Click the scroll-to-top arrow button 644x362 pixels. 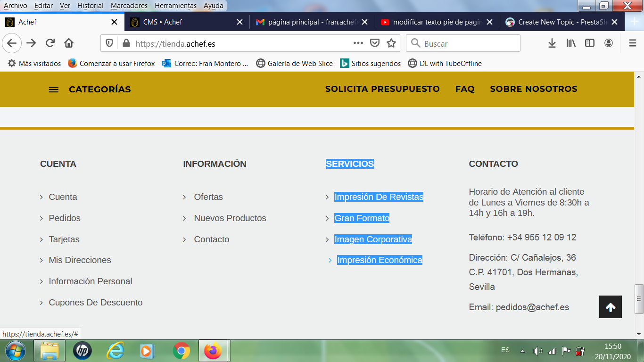(611, 307)
